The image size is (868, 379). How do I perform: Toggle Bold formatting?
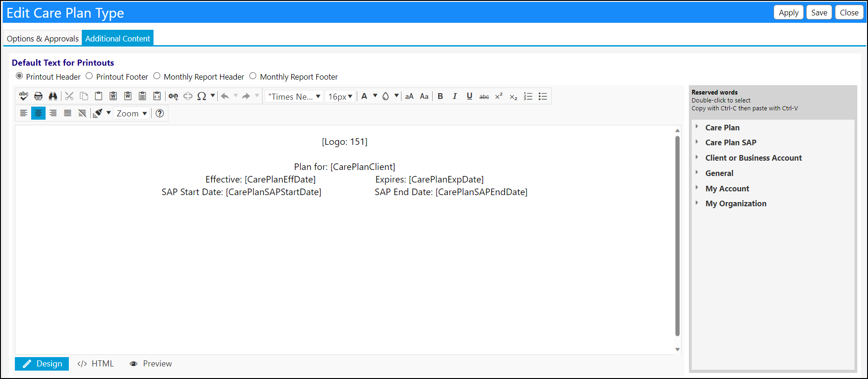tap(440, 96)
